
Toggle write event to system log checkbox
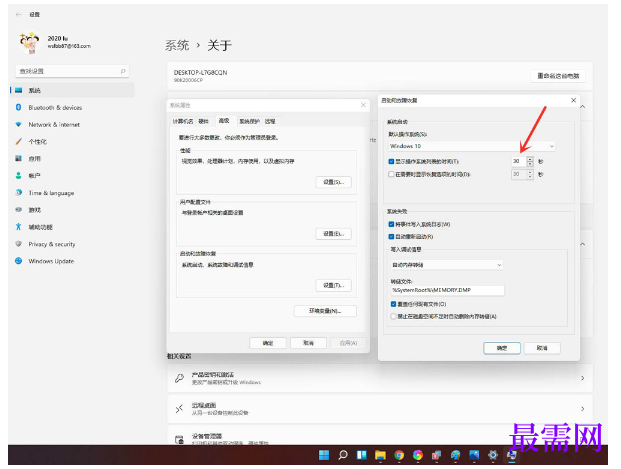tap(391, 224)
